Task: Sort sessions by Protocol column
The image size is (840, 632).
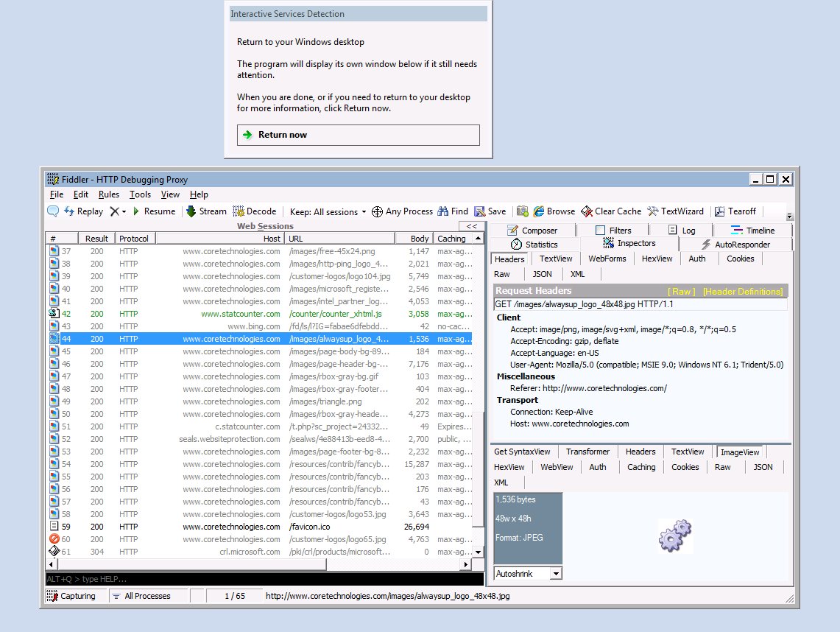Action: click(135, 239)
